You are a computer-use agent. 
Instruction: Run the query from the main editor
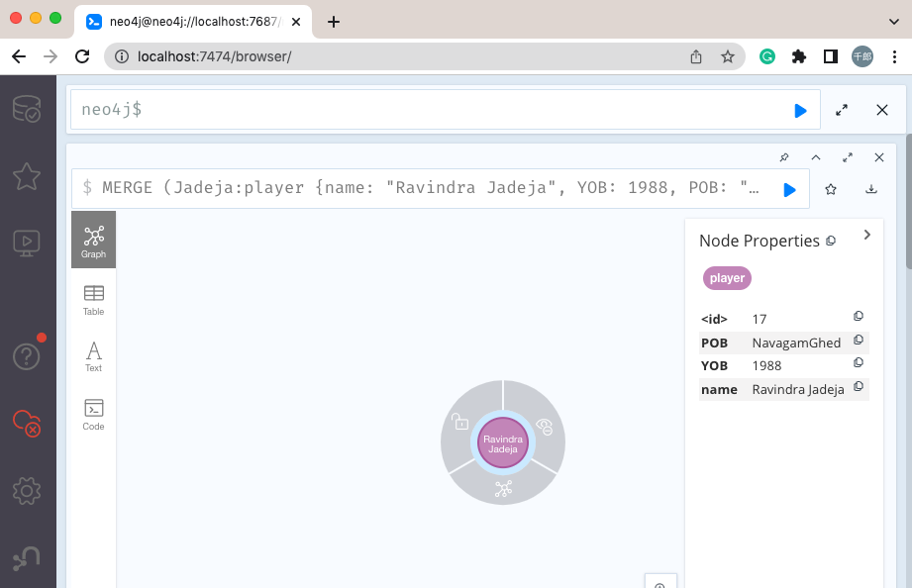pos(800,111)
